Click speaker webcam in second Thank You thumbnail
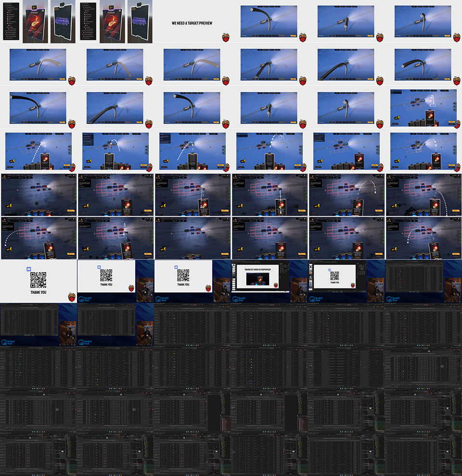The width and height of the screenshot is (462, 476). click(144, 289)
